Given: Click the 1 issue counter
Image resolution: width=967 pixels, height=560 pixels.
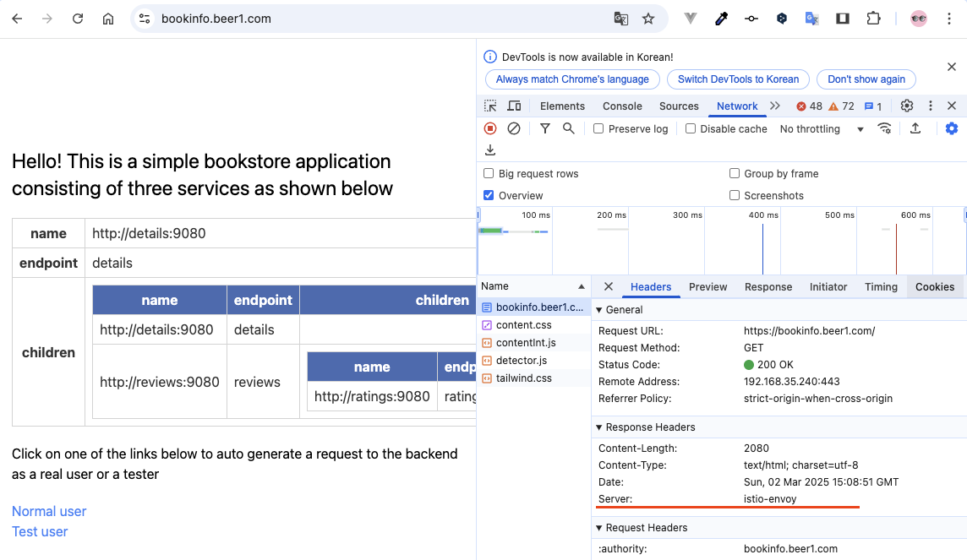Looking at the screenshot, I should (873, 106).
